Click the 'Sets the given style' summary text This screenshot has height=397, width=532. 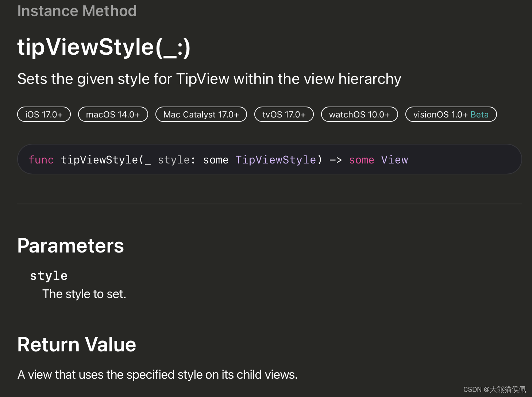coord(209,79)
